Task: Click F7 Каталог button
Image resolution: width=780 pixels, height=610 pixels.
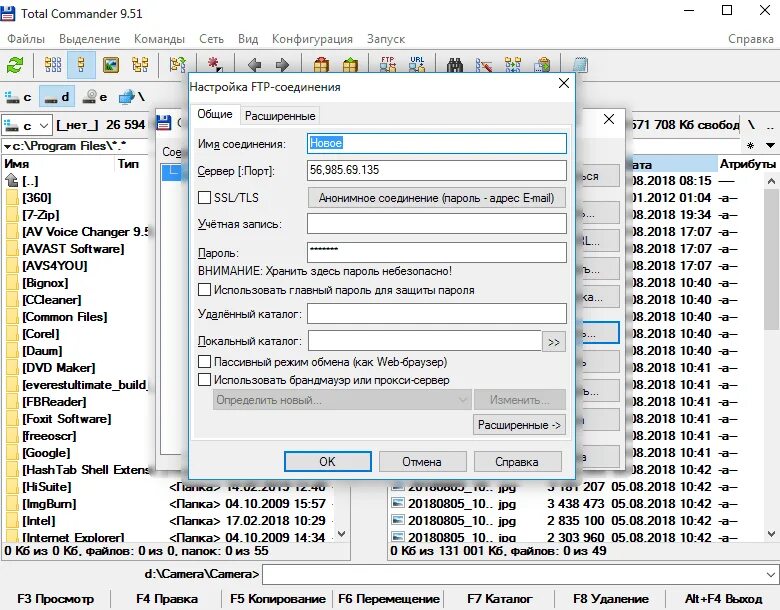Action: [x=499, y=599]
